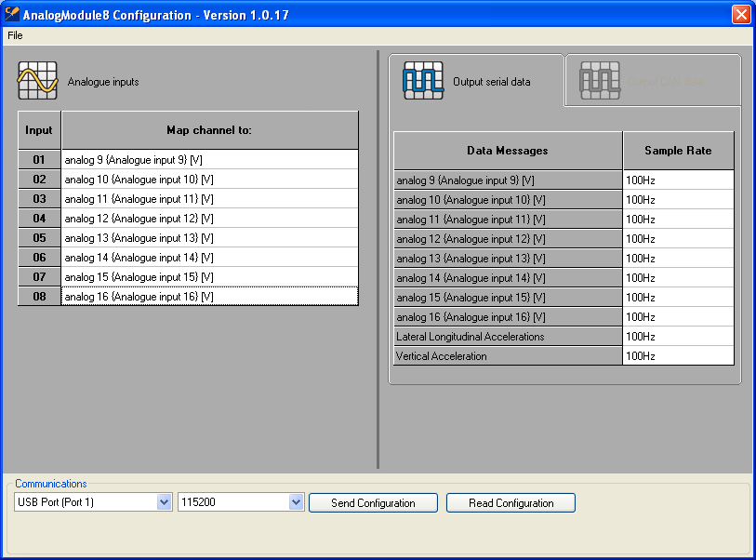
Task: Expand the USB Port (Port 1) dropdown
Action: pos(165,502)
